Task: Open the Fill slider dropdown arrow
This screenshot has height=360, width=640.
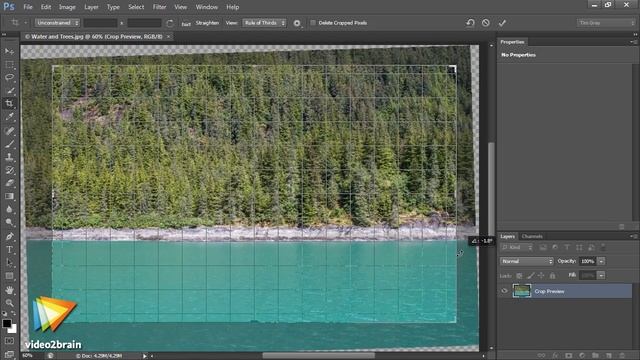Action: (x=601, y=276)
